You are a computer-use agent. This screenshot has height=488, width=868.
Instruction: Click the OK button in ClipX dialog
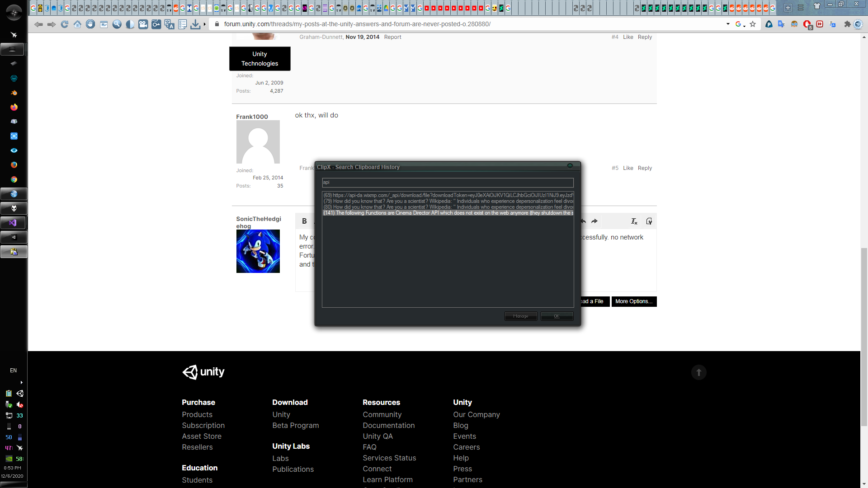pyautogui.click(x=557, y=316)
